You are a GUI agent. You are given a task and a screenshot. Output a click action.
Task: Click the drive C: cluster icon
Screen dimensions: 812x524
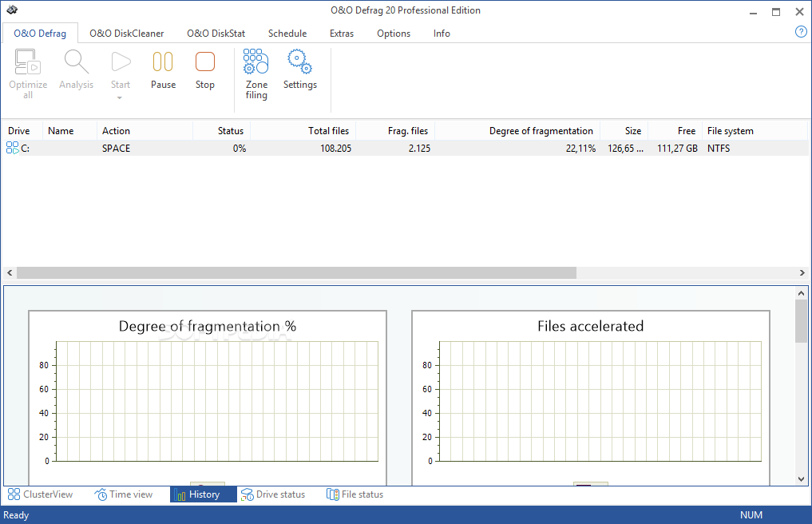coord(13,148)
